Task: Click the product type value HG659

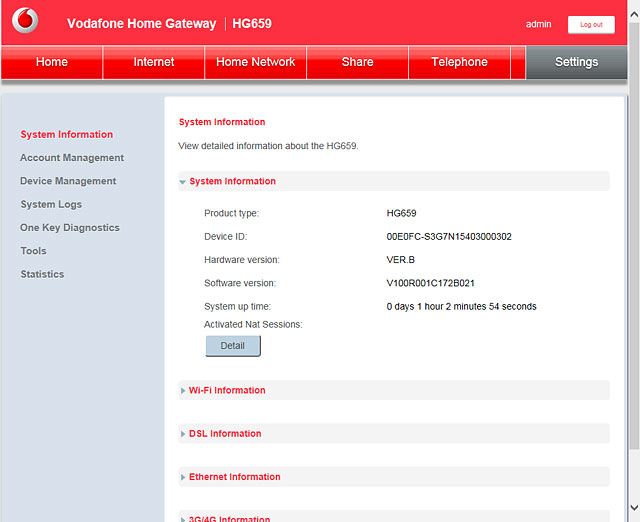Action: tap(401, 213)
